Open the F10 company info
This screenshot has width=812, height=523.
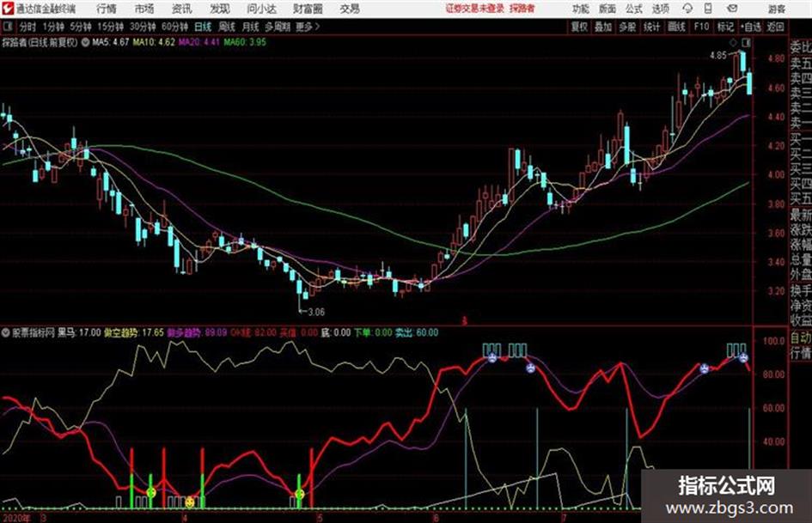(x=701, y=27)
